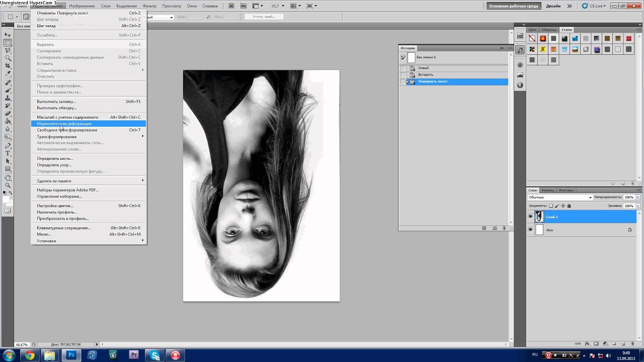Open Google Chrome from the taskbar

pos(30,355)
